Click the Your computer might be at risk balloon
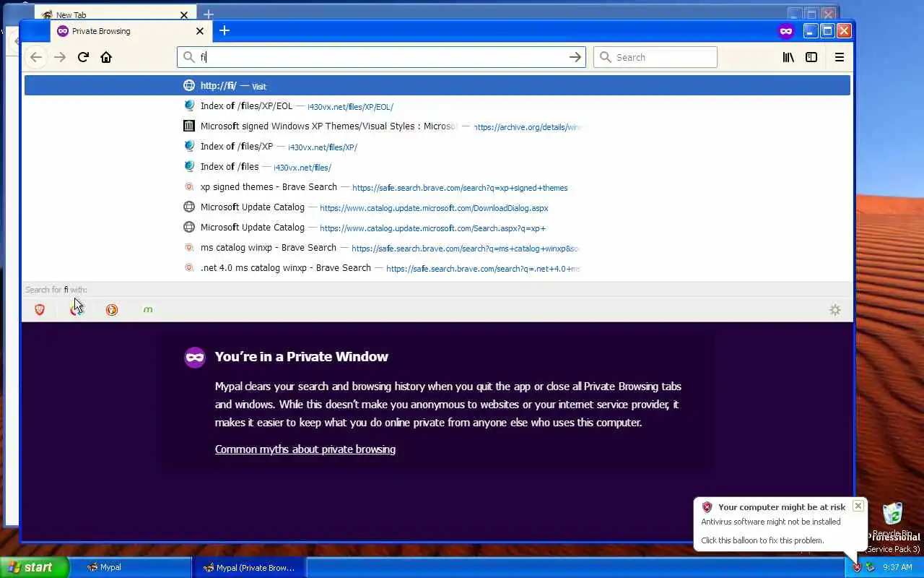The image size is (924, 578). (780, 523)
